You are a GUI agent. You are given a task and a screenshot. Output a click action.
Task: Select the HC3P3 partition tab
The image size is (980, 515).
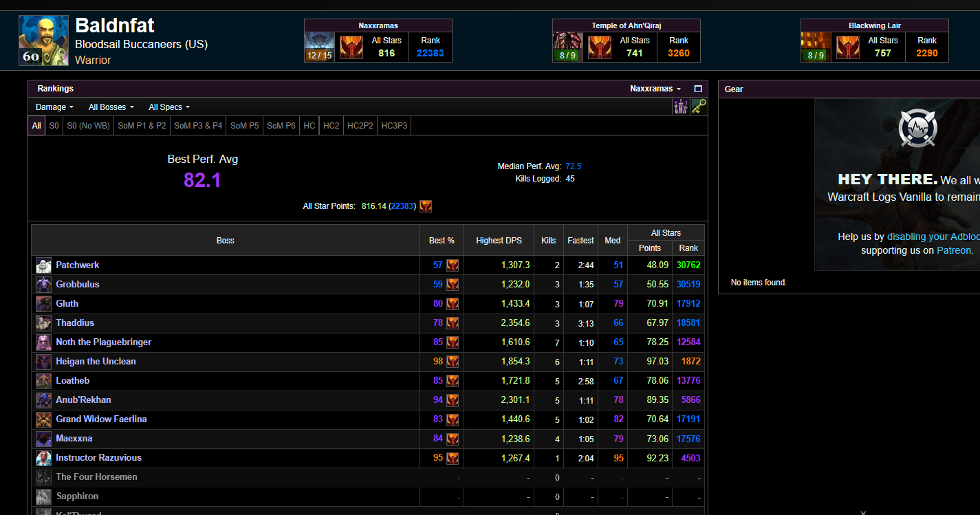[x=394, y=126]
